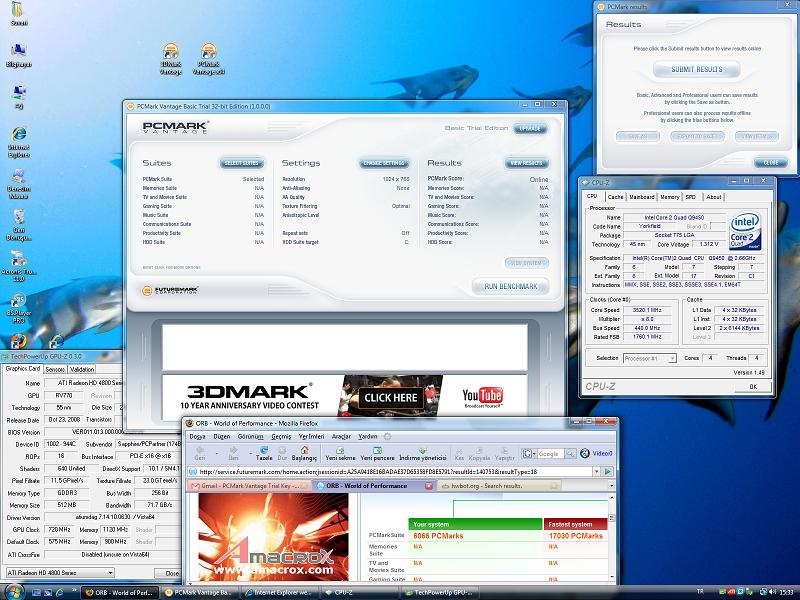This screenshot has width=800, height=600.
Task: Click SUBMIT RESULTS in the PCMark results window
Action: coord(696,69)
